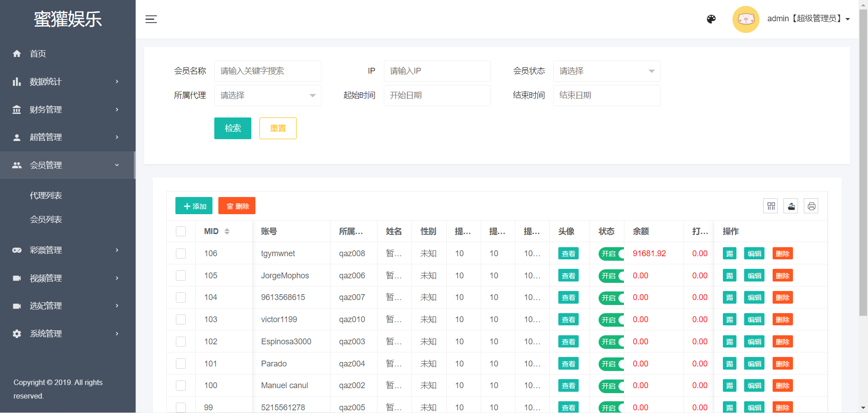Open the 会员状态 dropdown
This screenshot has height=413, width=868.
[606, 71]
